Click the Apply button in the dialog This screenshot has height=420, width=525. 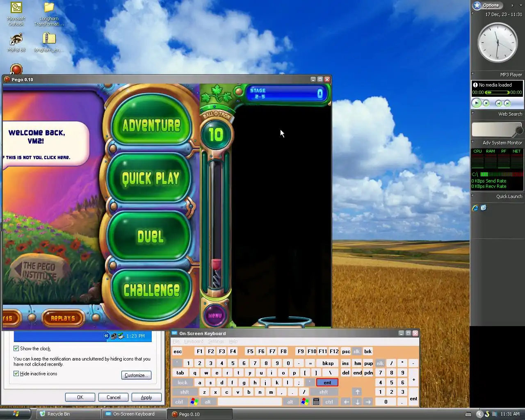[146, 397]
